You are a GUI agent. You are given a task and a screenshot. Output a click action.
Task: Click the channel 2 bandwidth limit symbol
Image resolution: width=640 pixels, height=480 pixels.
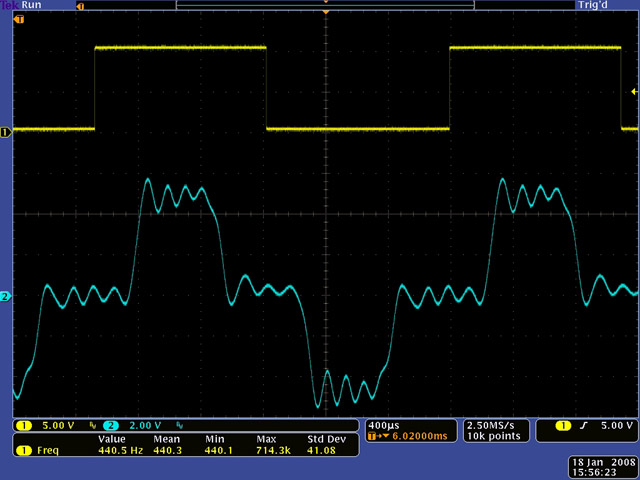pyautogui.click(x=178, y=425)
